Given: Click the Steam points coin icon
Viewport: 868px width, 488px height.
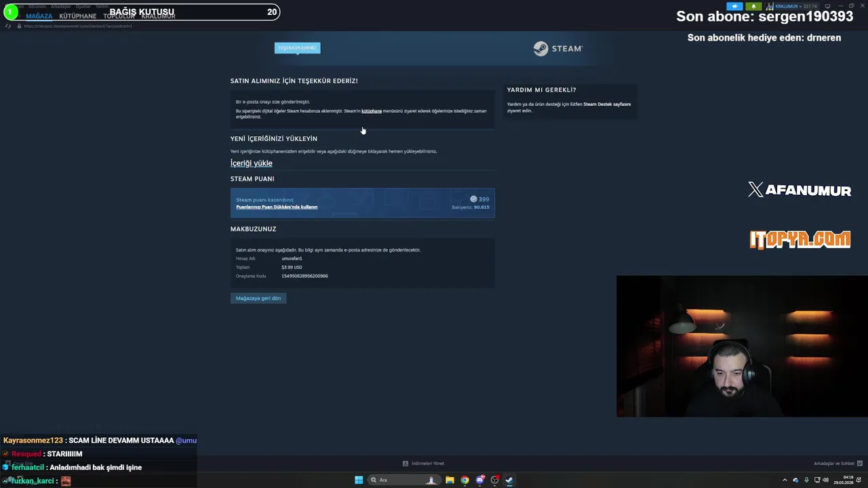Looking at the screenshot, I should [x=473, y=199].
